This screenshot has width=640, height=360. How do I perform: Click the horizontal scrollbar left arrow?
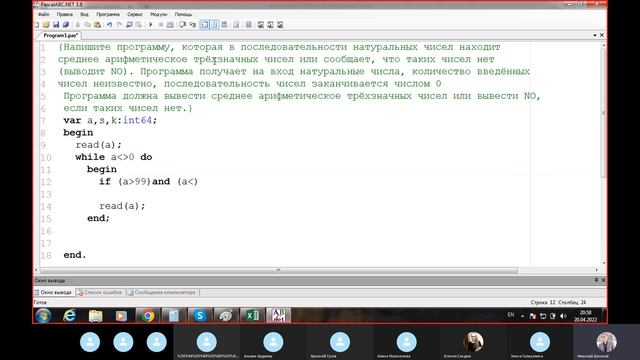[36, 270]
